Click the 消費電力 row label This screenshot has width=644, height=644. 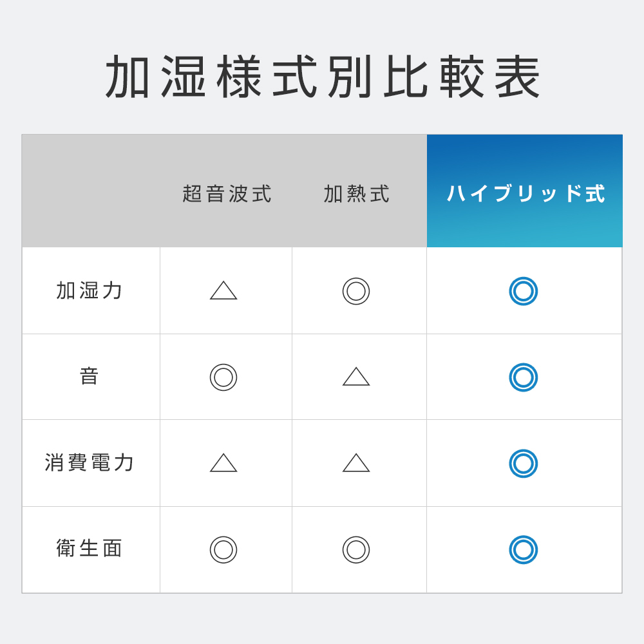[x=90, y=462]
